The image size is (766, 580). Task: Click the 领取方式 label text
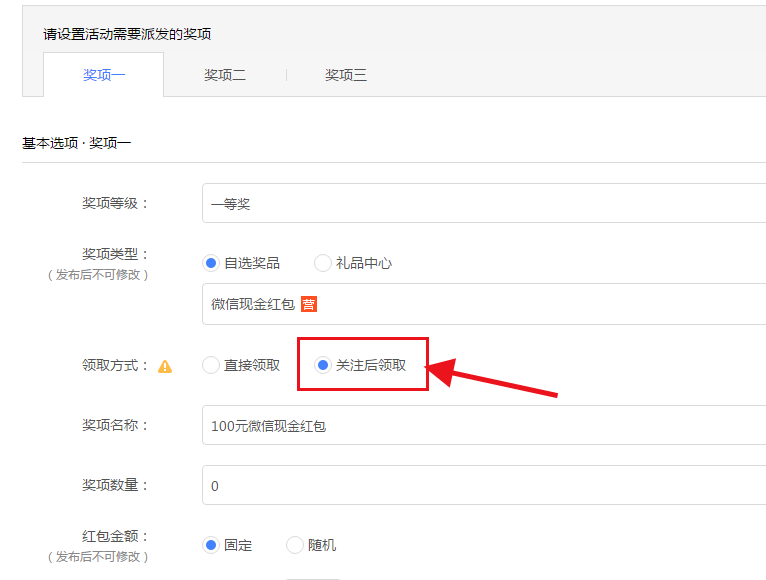point(115,366)
